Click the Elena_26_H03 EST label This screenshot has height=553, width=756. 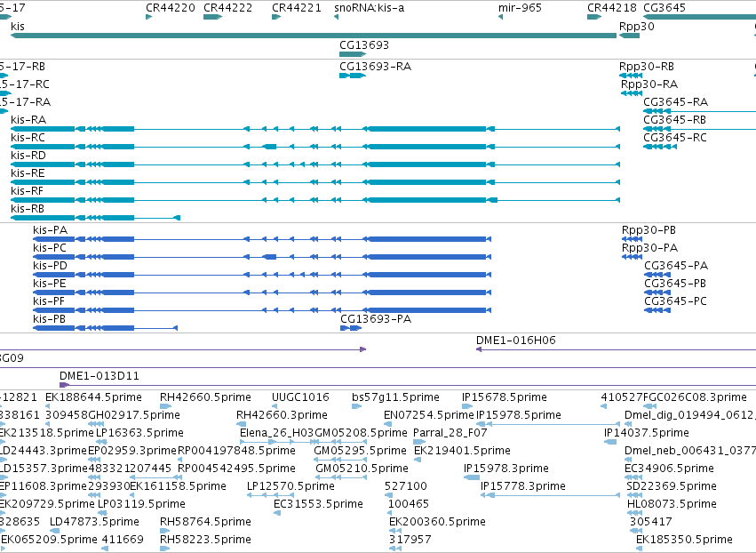pos(277,433)
